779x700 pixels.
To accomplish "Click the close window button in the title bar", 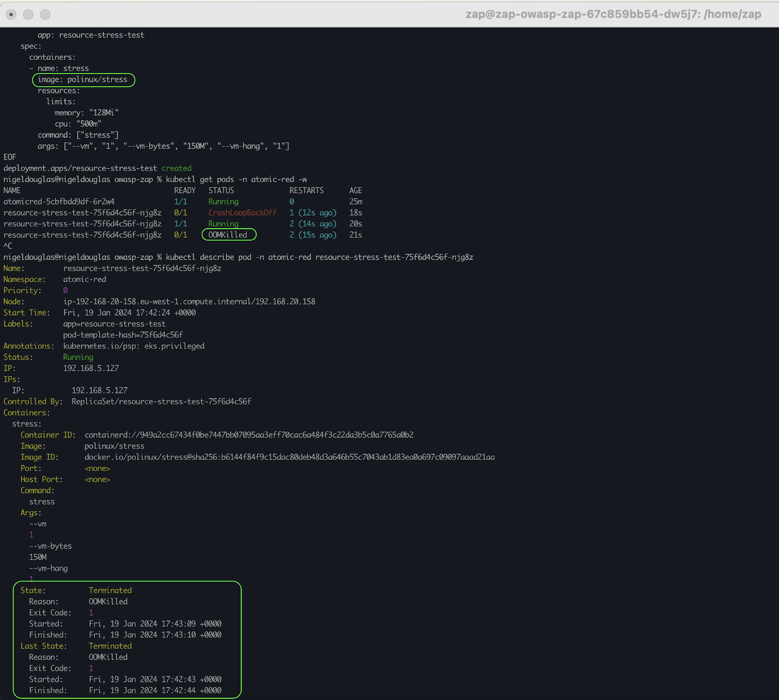I will 11,15.
